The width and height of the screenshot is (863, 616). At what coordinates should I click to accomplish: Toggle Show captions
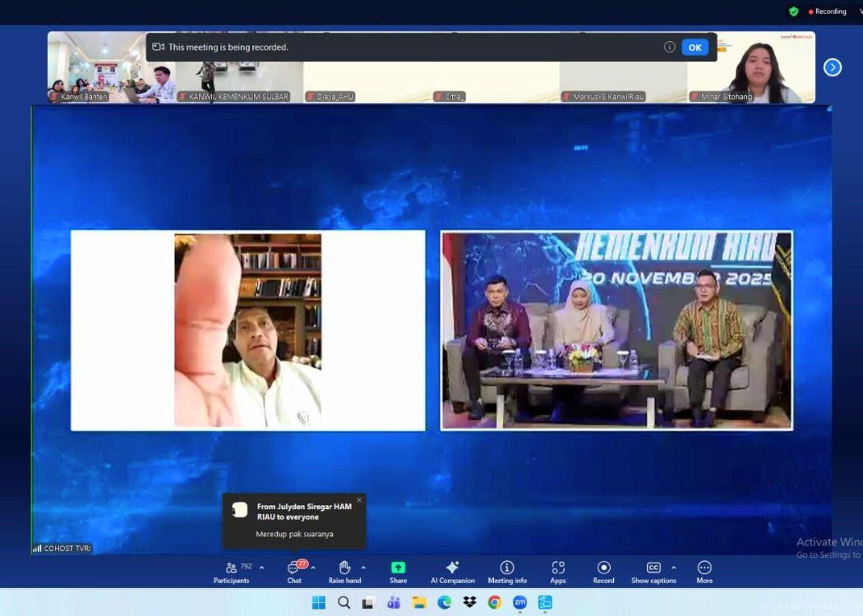point(653,572)
